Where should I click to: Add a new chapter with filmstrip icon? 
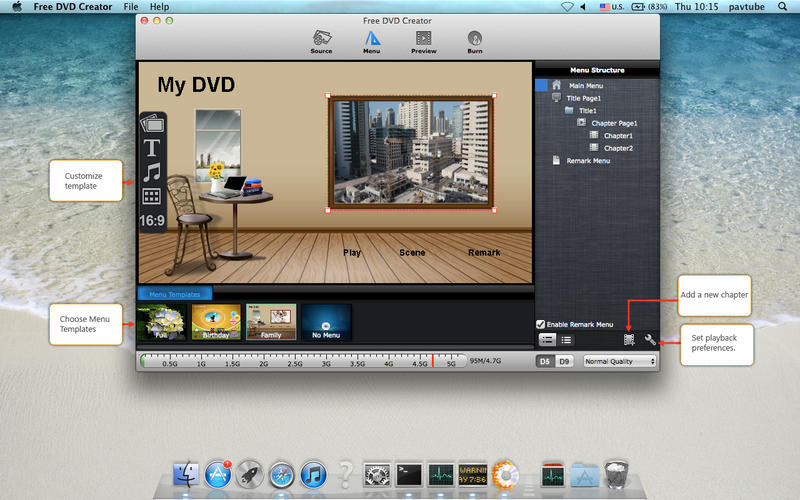pos(629,339)
